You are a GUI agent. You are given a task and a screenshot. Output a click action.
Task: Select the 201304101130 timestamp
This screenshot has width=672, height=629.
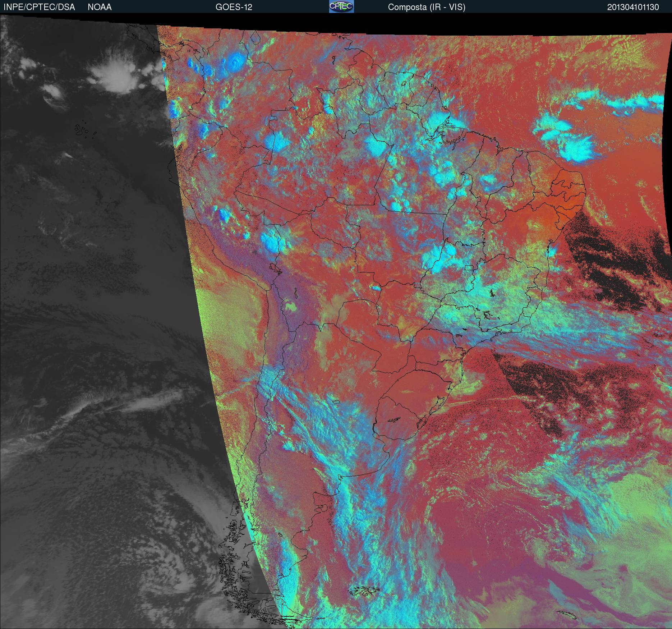tap(633, 7)
